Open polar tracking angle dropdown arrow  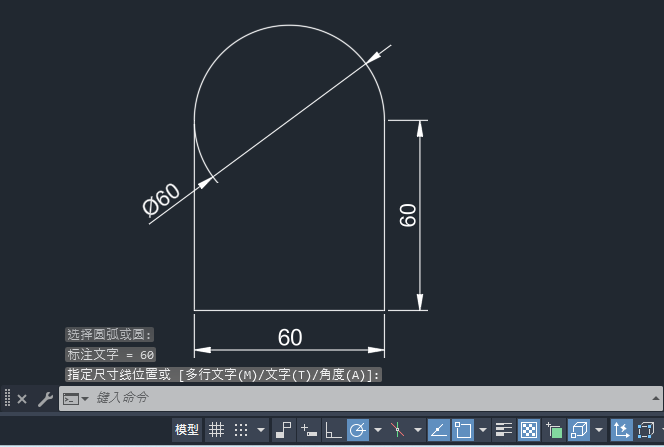coord(378,430)
